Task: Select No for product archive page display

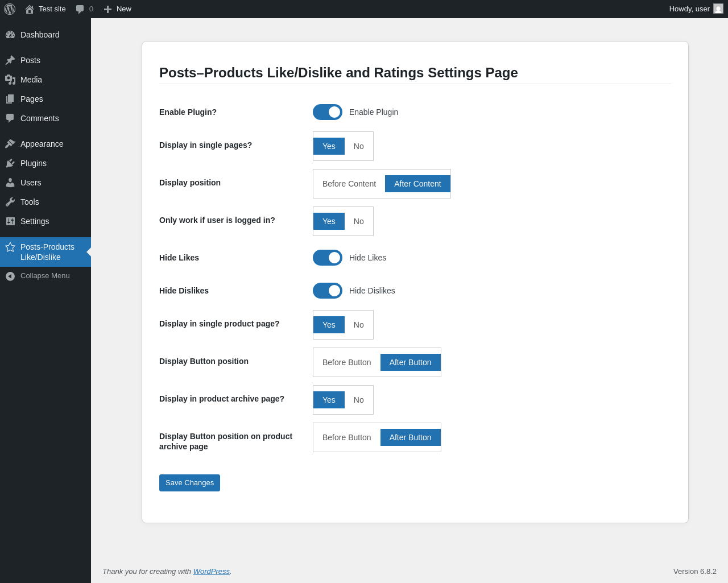Action: click(358, 400)
